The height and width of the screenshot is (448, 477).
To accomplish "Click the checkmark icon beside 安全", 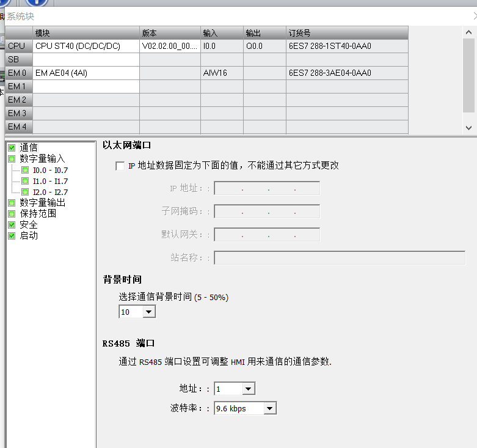I will [12, 224].
